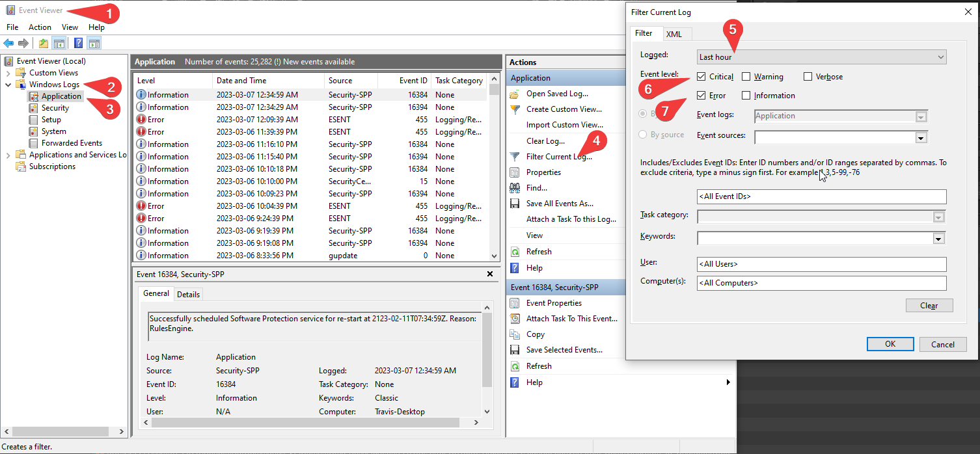Click the back arrow toolbar icon
The height and width of the screenshot is (454, 980).
[x=8, y=44]
